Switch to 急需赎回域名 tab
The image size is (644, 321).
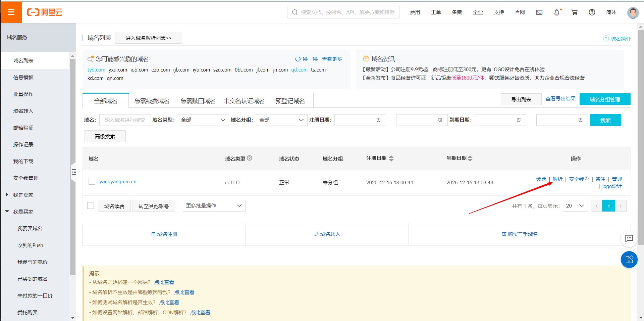tap(198, 101)
